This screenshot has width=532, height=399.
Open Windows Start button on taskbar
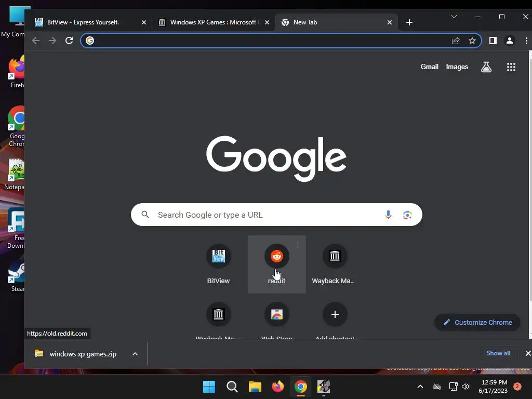click(x=209, y=387)
